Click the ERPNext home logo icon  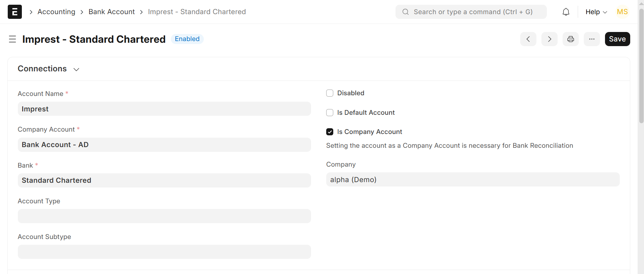15,12
